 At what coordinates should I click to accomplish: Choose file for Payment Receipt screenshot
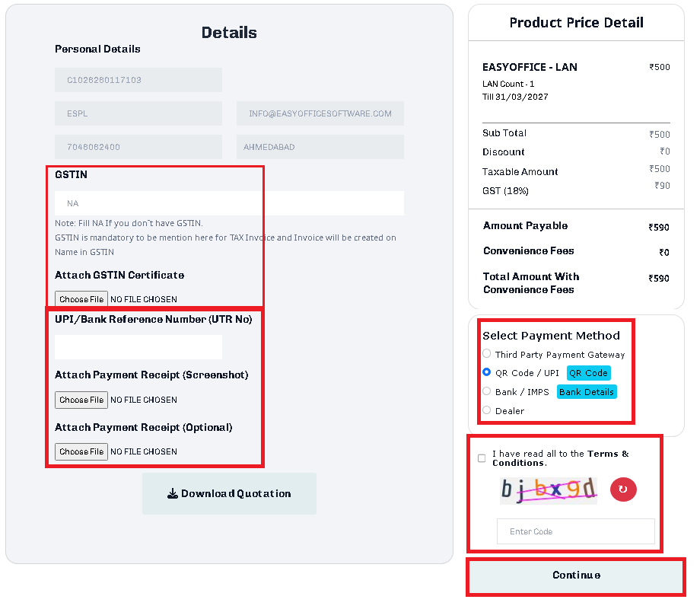point(81,400)
